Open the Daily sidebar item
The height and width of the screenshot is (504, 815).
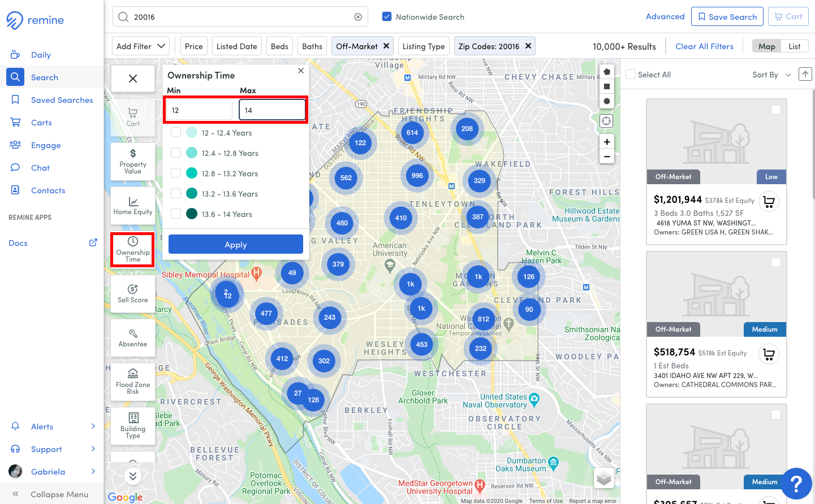(x=41, y=55)
